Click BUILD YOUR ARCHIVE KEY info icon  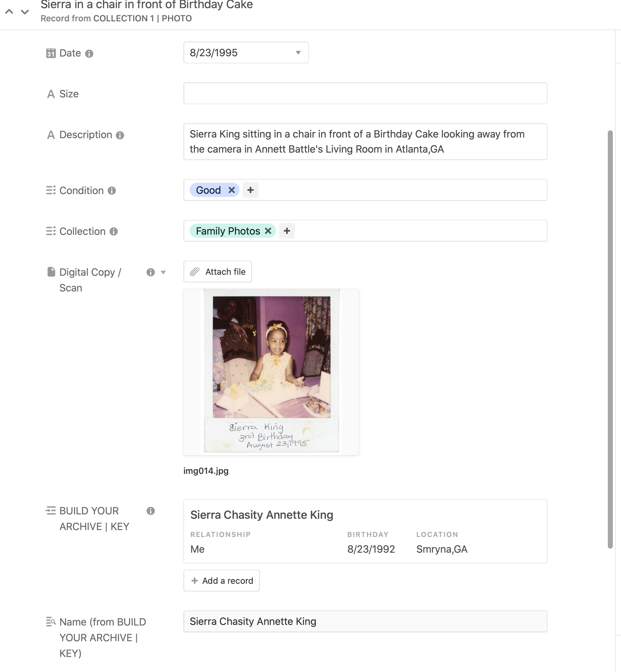click(151, 511)
